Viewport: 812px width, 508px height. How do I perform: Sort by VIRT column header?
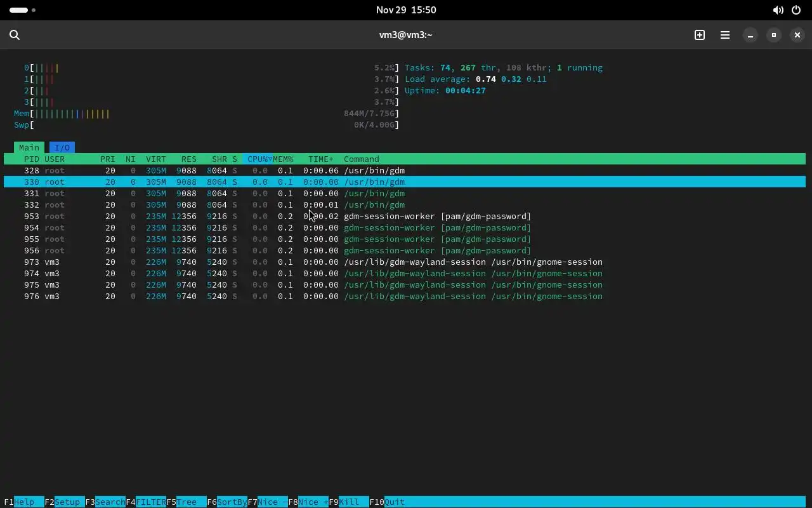[156, 159]
